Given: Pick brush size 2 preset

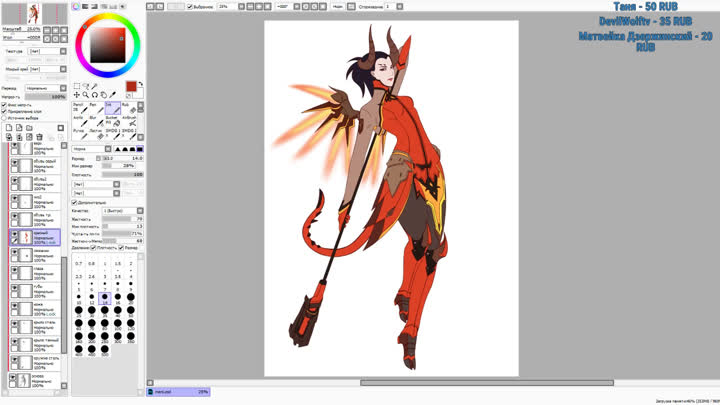Looking at the screenshot, I should pyautogui.click(x=131, y=262).
